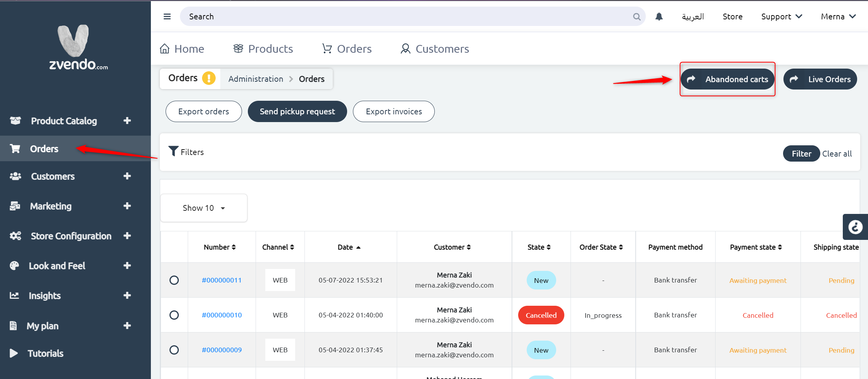The width and height of the screenshot is (868, 379).
Task: Expand Store Configuration plus sign
Action: click(127, 236)
